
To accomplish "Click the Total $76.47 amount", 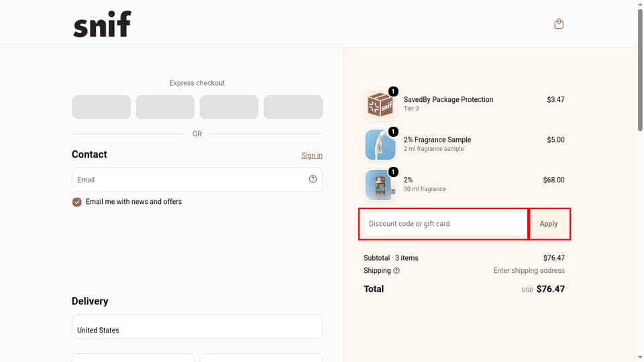I will tap(550, 289).
